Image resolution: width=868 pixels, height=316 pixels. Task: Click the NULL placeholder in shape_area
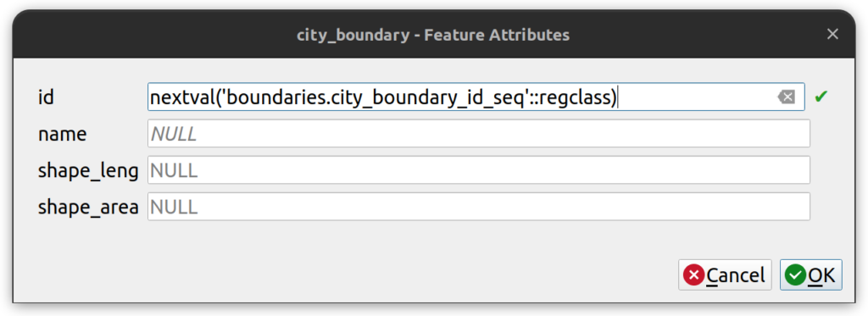[174, 207]
